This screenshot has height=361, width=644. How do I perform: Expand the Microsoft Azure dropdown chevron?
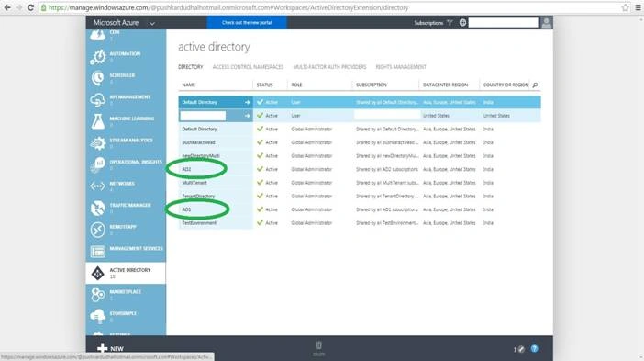coord(152,24)
